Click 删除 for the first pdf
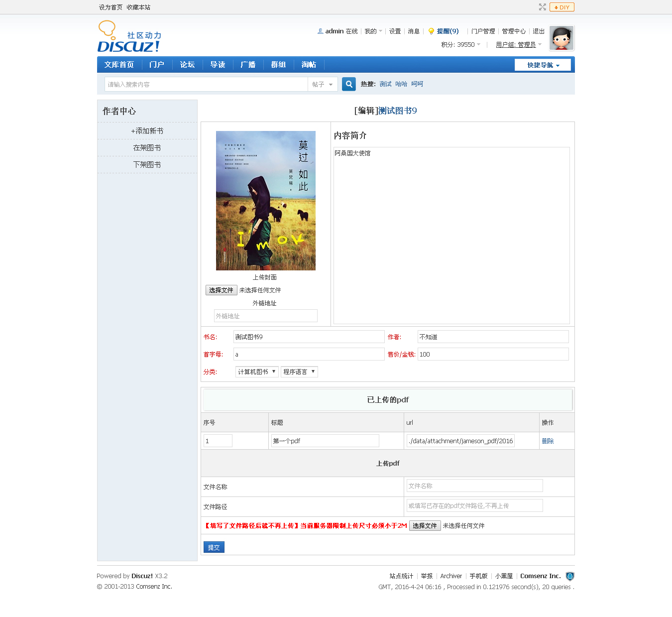 pyautogui.click(x=548, y=441)
